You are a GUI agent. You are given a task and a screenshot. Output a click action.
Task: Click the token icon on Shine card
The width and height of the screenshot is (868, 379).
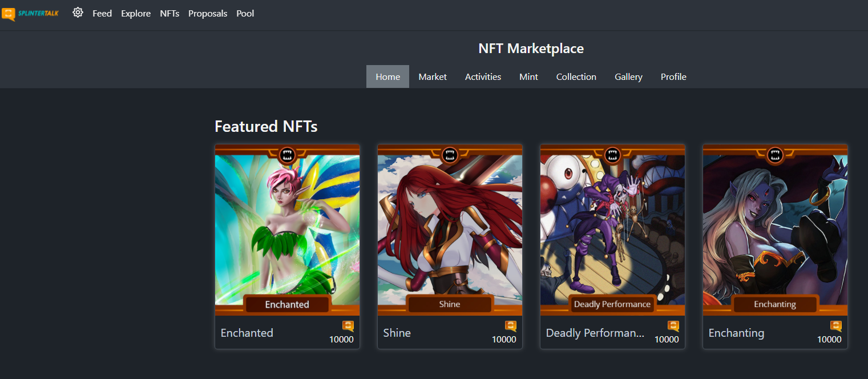[x=511, y=326]
